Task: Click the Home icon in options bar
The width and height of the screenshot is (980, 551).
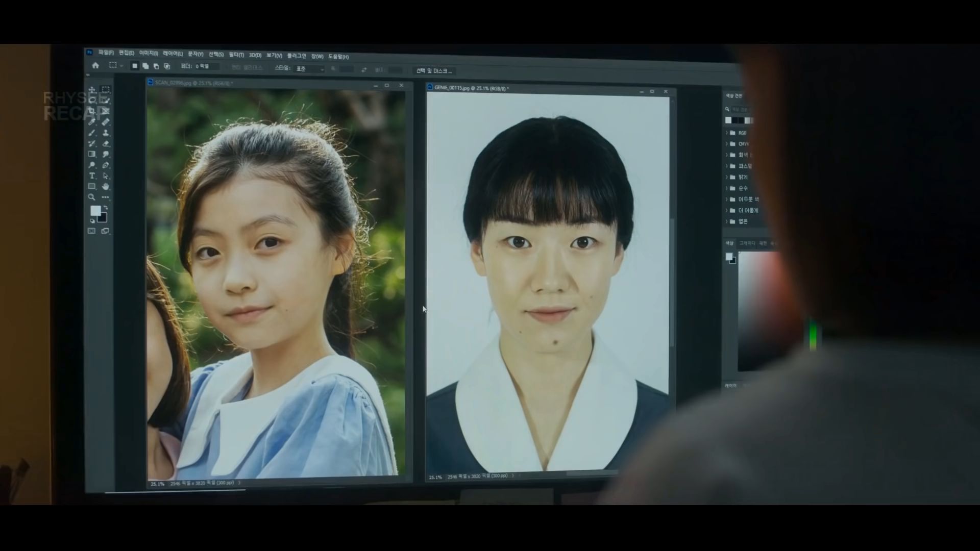Action: pos(95,66)
